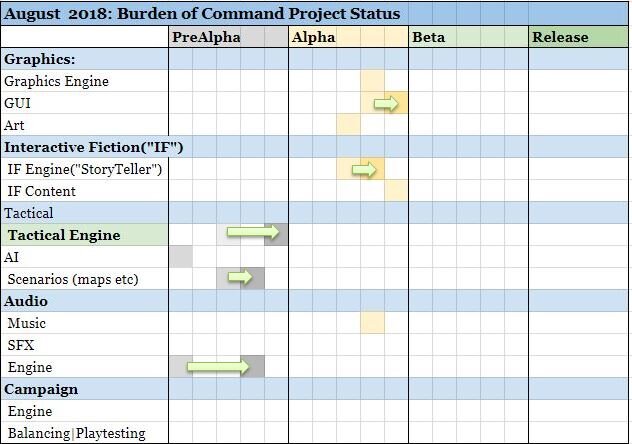Select the gray cell in AI row
Image resolution: width=632 pixels, height=444 pixels.
click(181, 257)
